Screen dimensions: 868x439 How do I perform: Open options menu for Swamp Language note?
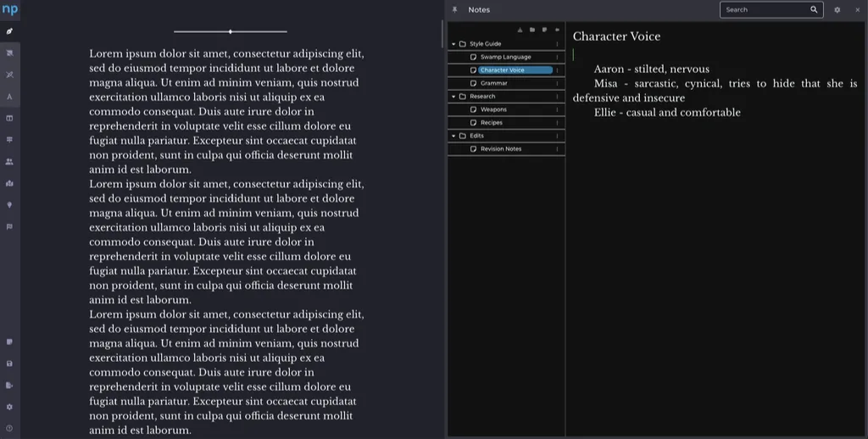pos(557,57)
